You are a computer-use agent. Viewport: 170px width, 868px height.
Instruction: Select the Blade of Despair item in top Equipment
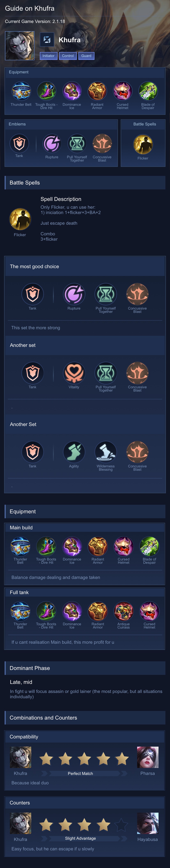coord(148,91)
